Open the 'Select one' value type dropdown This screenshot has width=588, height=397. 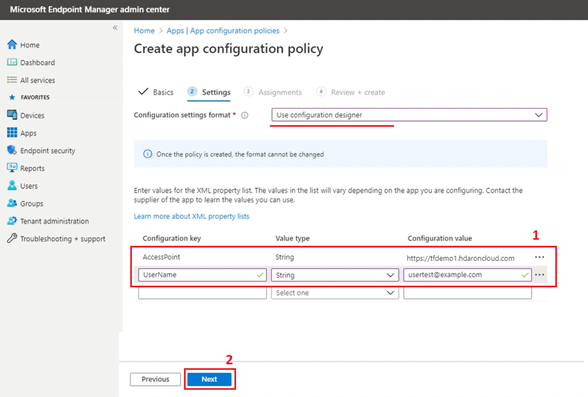pos(335,293)
